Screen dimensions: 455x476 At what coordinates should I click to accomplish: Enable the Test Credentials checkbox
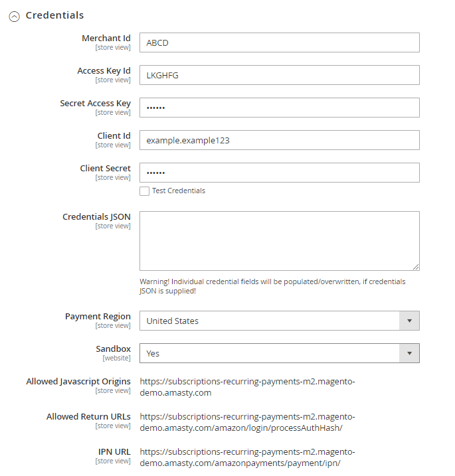click(144, 191)
